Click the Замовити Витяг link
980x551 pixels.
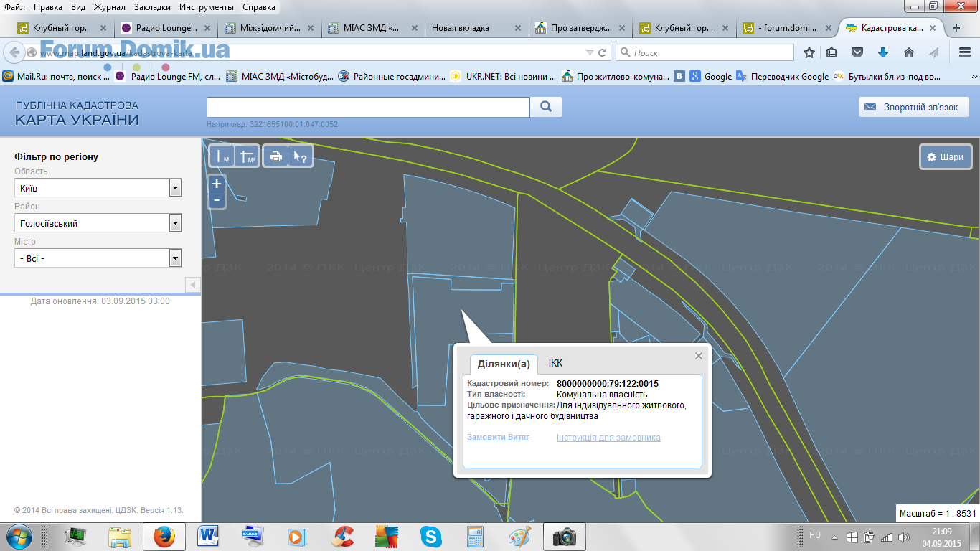(x=498, y=437)
